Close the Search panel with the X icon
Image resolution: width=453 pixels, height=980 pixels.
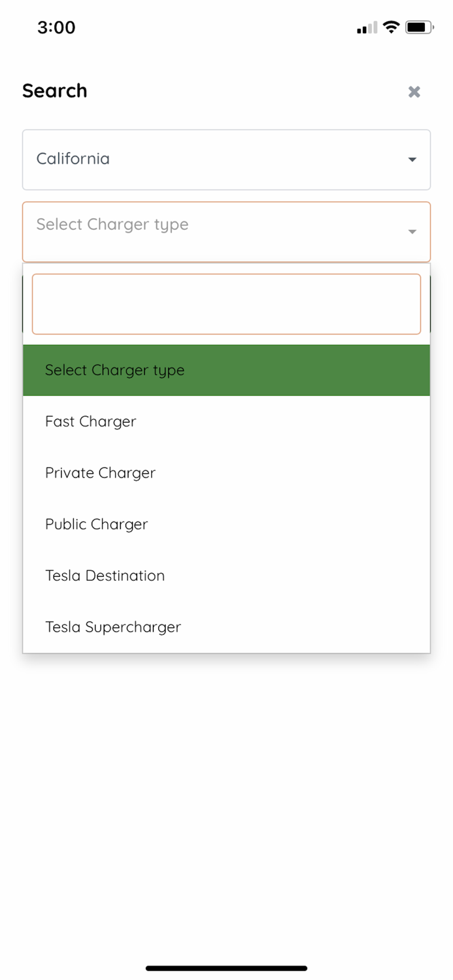(414, 91)
